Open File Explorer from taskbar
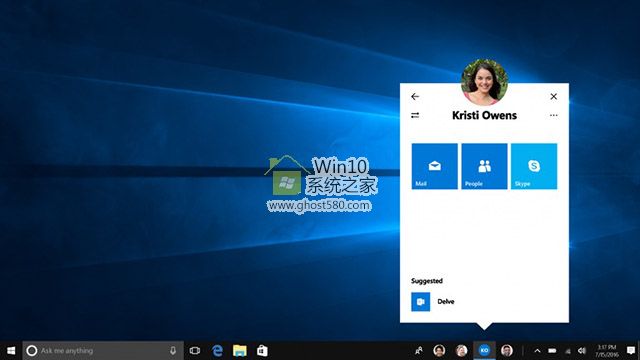Image resolution: width=640 pixels, height=360 pixels. point(240,351)
